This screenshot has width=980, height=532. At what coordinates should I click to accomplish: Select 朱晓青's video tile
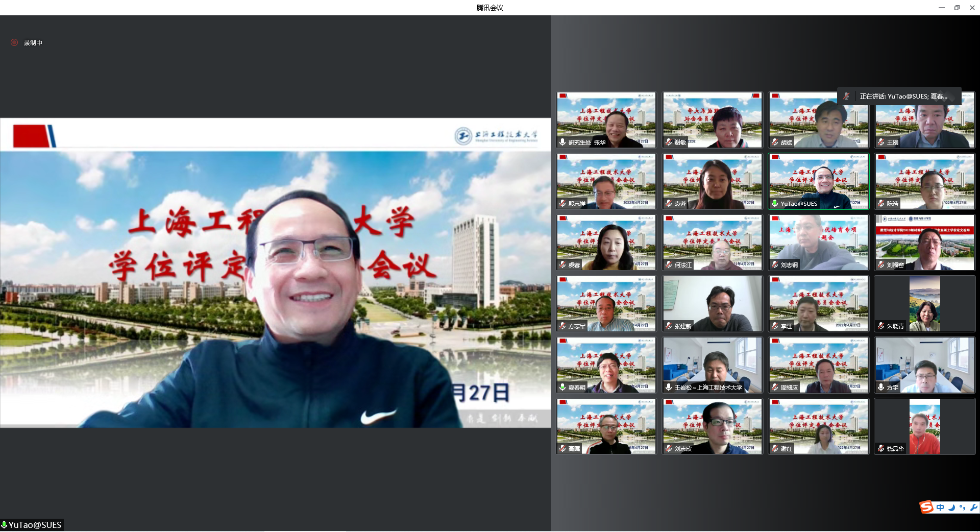point(924,304)
